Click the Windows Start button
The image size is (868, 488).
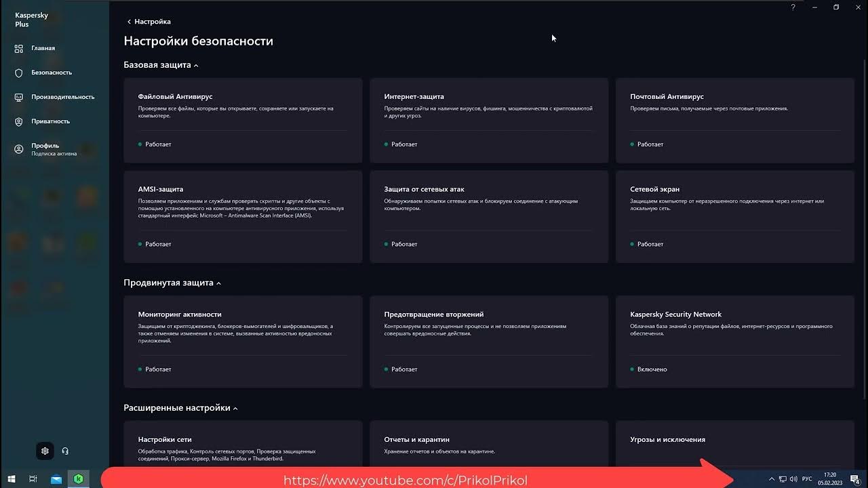[10, 479]
